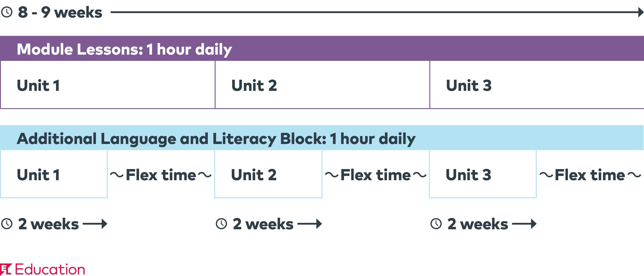The height and width of the screenshot is (276, 644).
Task: Click Unit 2 box in Module Lessons
Action: point(322,85)
